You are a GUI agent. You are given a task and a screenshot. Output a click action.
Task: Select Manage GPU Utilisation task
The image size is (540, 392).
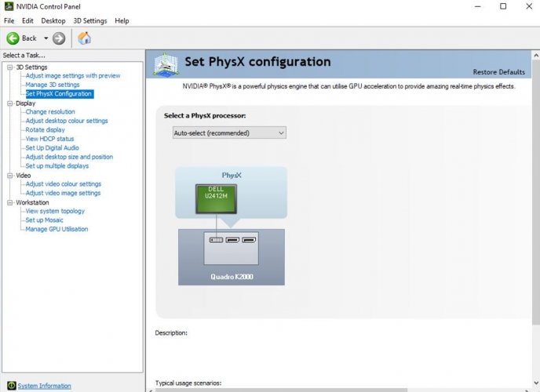(x=57, y=229)
